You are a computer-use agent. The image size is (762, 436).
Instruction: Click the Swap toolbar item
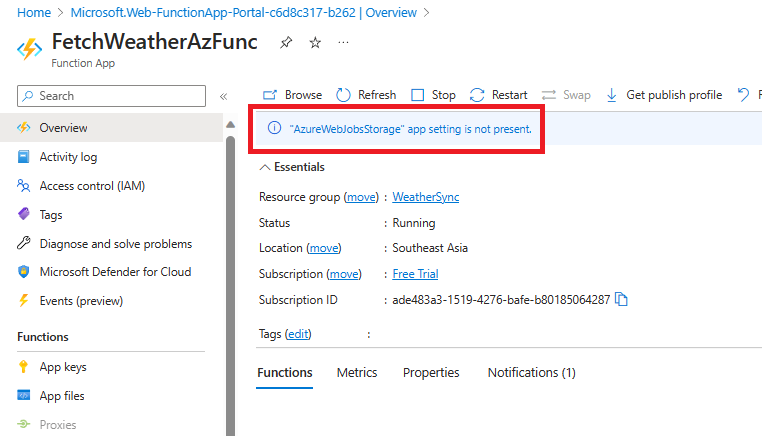566,95
